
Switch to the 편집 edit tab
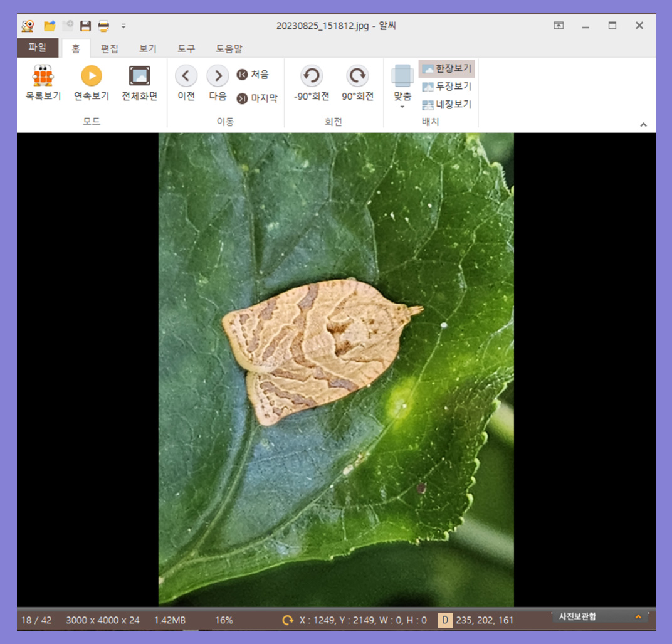pyautogui.click(x=109, y=48)
